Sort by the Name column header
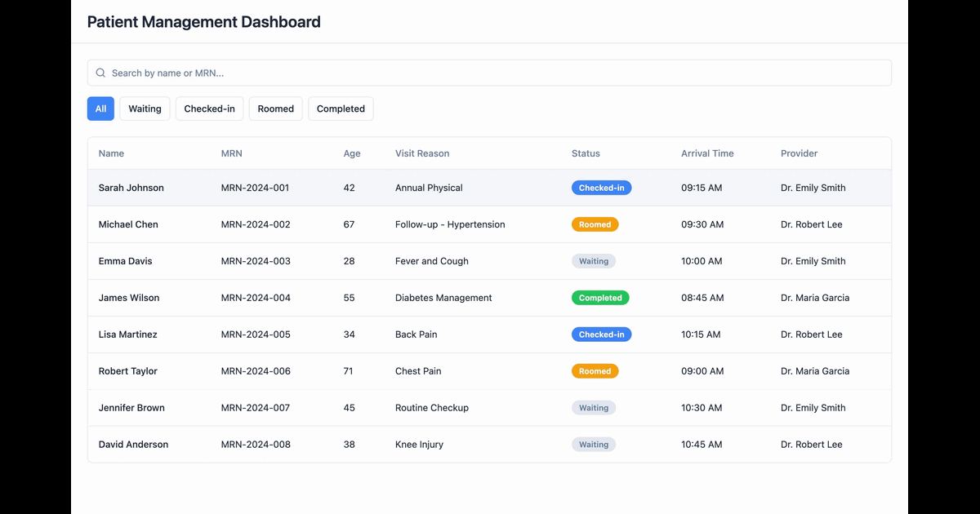 tap(111, 153)
